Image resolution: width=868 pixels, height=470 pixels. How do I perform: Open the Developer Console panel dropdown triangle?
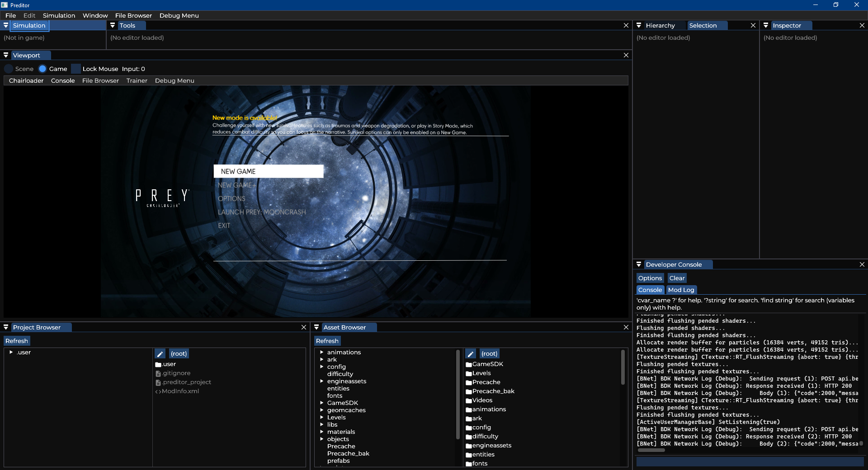(639, 264)
